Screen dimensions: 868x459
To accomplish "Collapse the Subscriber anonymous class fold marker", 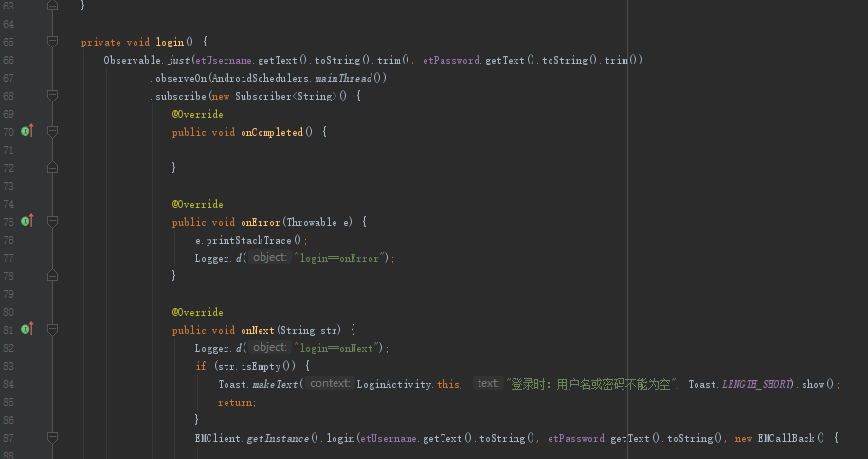I will [52, 96].
